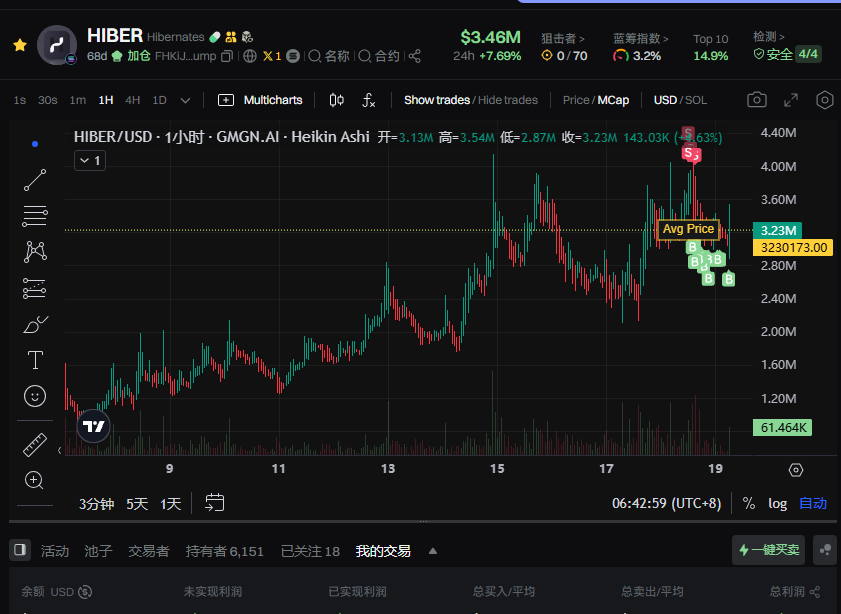Open 狙击者 snipers details
The height and width of the screenshot is (614, 841).
coord(563,39)
